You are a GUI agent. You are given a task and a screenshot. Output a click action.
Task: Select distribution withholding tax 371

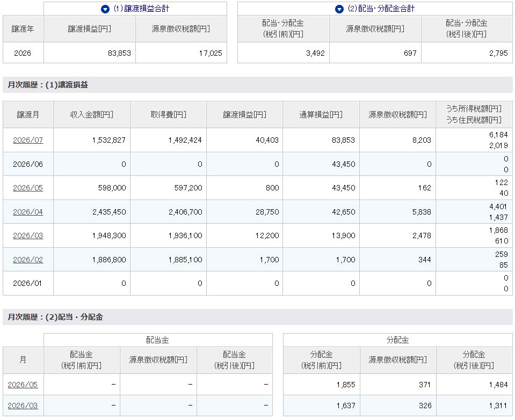pyautogui.click(x=425, y=385)
